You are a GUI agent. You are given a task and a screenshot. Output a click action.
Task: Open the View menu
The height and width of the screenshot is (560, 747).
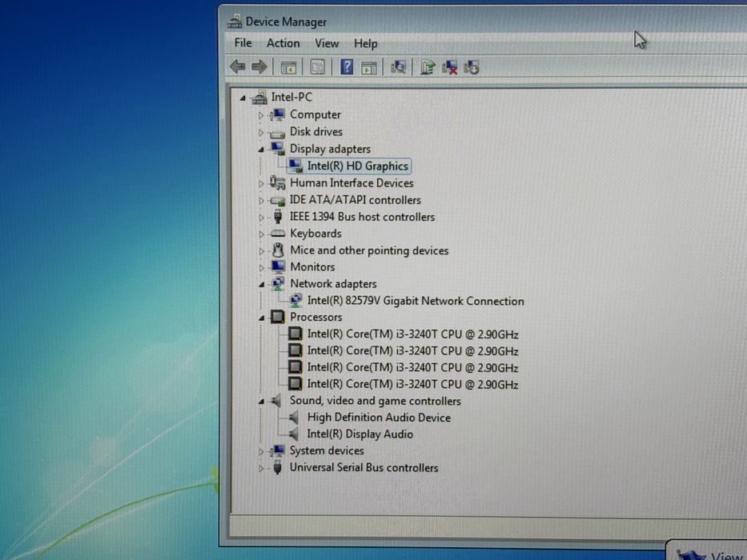(327, 43)
